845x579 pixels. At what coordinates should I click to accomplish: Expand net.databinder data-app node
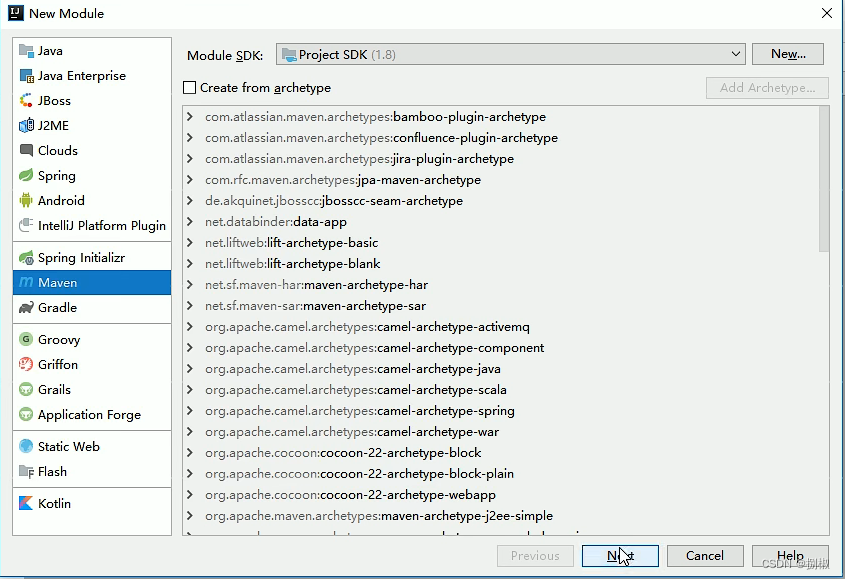click(x=190, y=222)
